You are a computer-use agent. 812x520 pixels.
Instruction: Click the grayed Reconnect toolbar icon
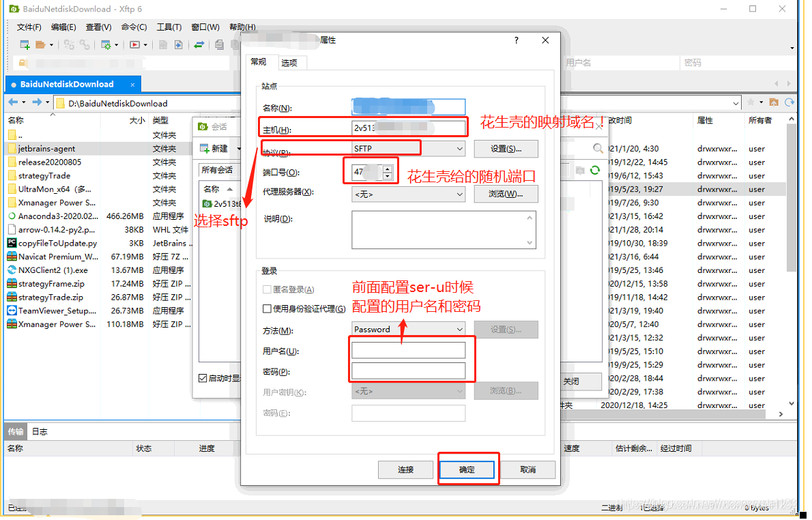85,45
